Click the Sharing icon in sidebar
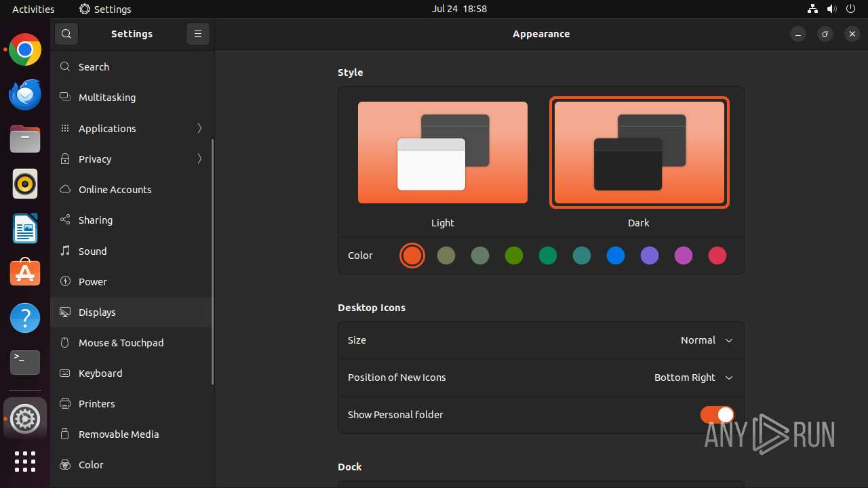 pyautogui.click(x=65, y=220)
